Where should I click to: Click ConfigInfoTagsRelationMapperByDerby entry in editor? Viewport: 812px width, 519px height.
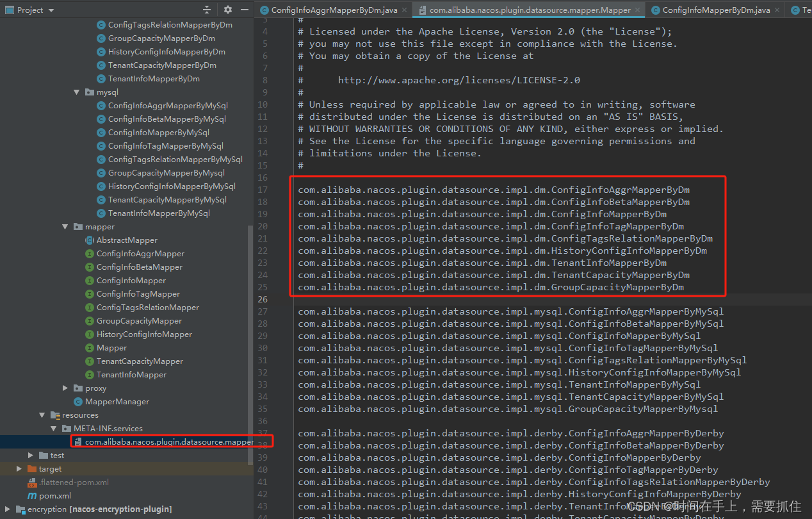pyautogui.click(x=534, y=482)
